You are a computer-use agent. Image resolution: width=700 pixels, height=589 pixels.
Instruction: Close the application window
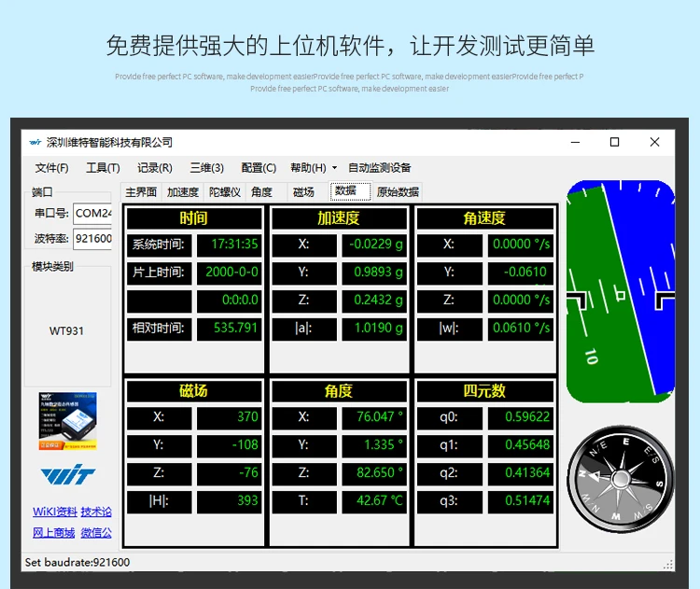(654, 143)
